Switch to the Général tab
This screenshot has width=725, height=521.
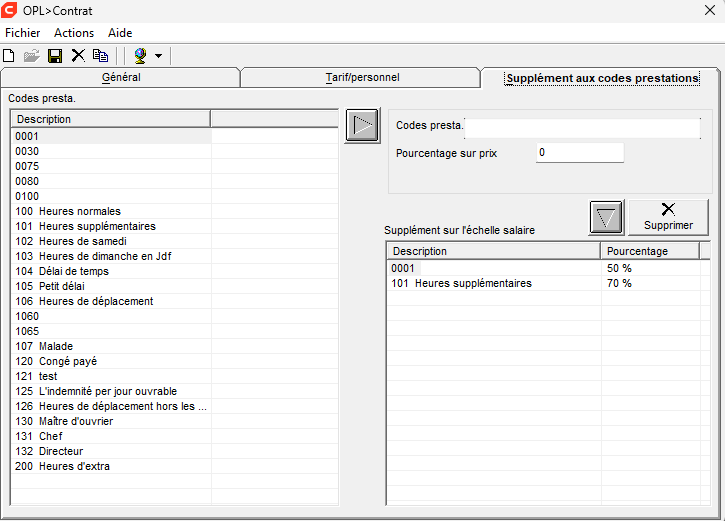click(121, 77)
